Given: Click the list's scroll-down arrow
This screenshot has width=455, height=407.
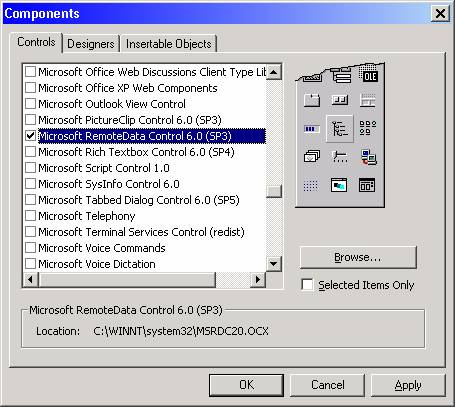Looking at the screenshot, I should 274,264.
